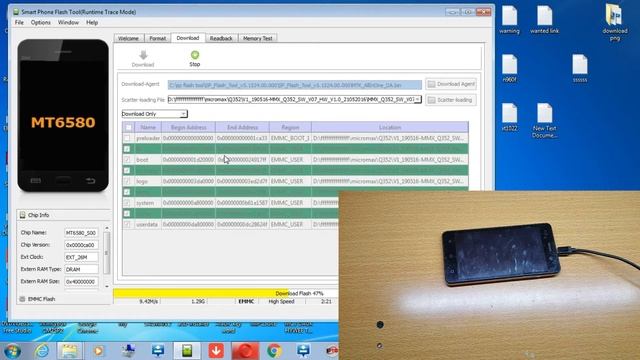Click the EMMC Flash panel icon
This screenshot has height=360, width=640.
22,299
